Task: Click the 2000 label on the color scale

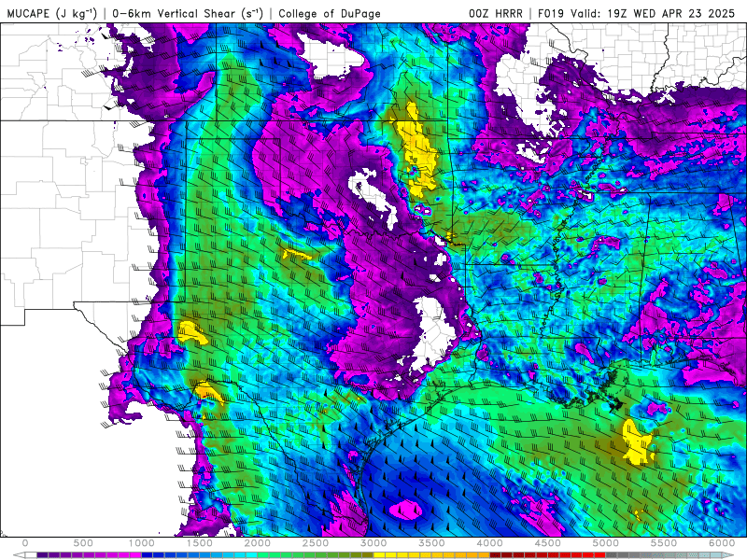Action: (258, 543)
